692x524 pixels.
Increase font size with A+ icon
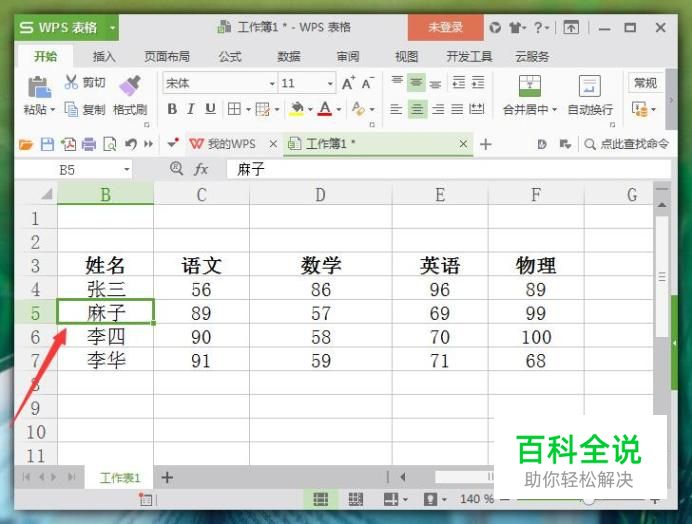tap(348, 83)
